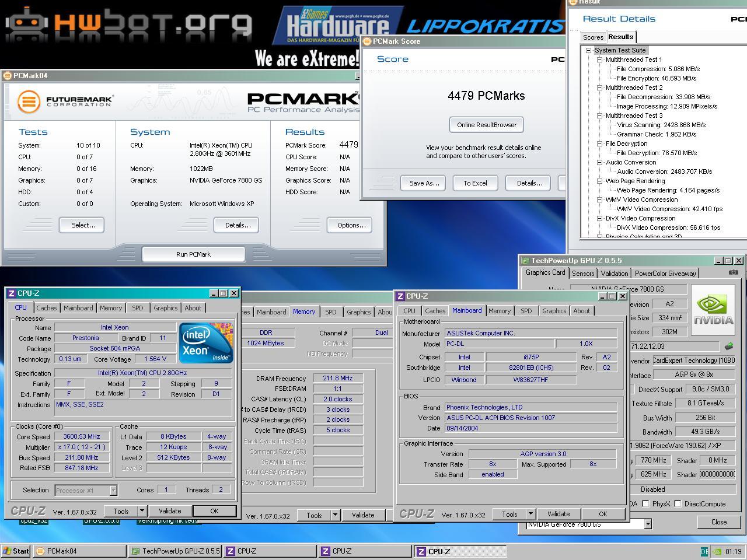Open PowerColor Giveaway tab in GPU-Z
Screen dimensions: 747x560
coord(665,273)
